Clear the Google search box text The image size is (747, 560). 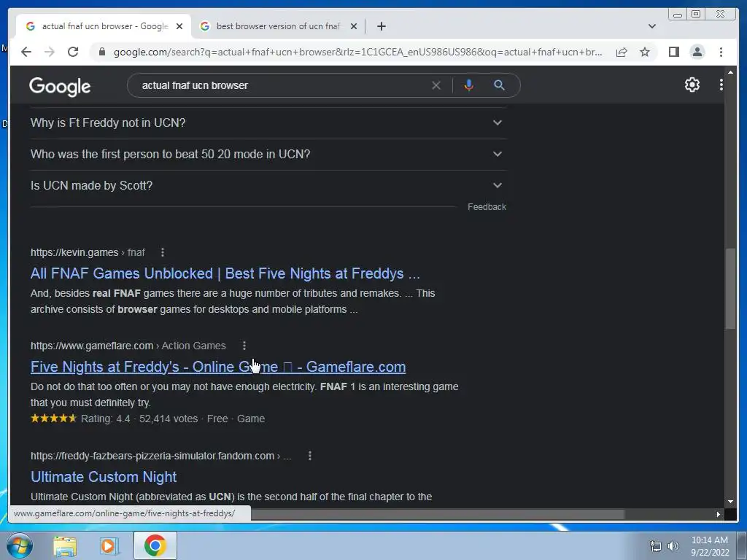pos(436,85)
